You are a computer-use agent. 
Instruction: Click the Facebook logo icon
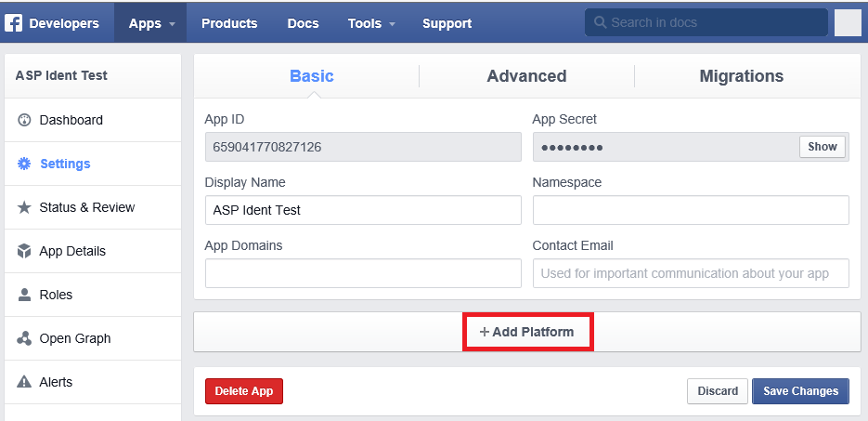tap(14, 23)
